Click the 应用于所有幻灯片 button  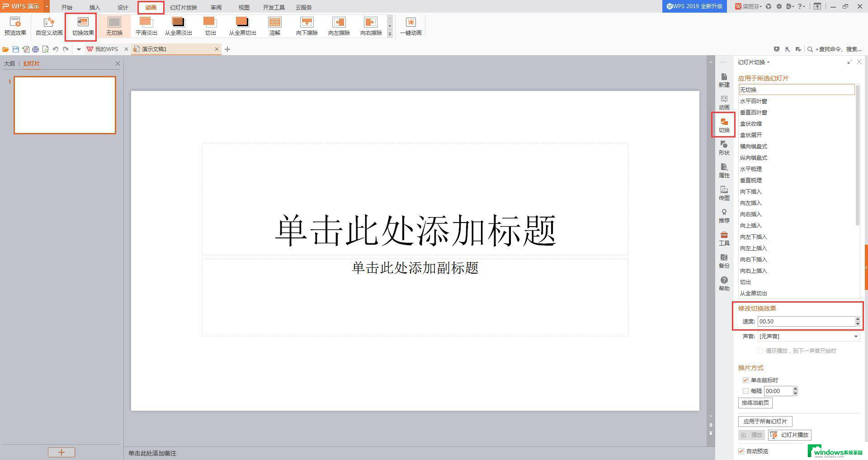[765, 421]
